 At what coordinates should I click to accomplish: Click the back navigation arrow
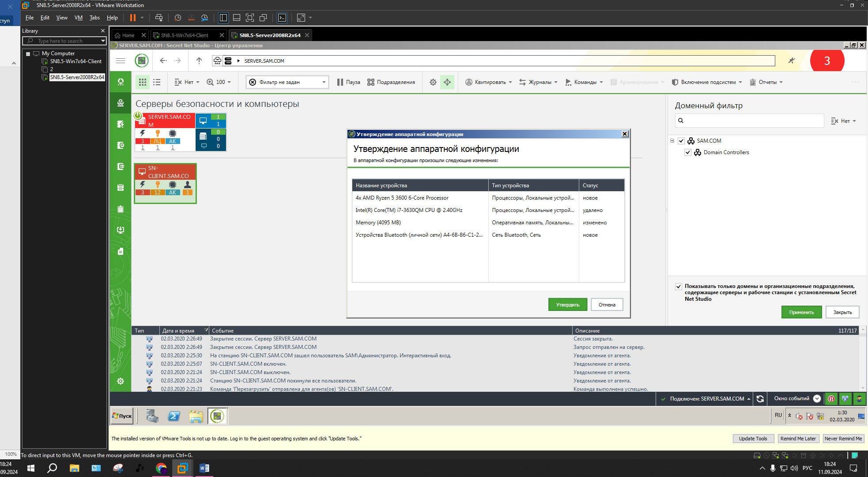pos(163,61)
